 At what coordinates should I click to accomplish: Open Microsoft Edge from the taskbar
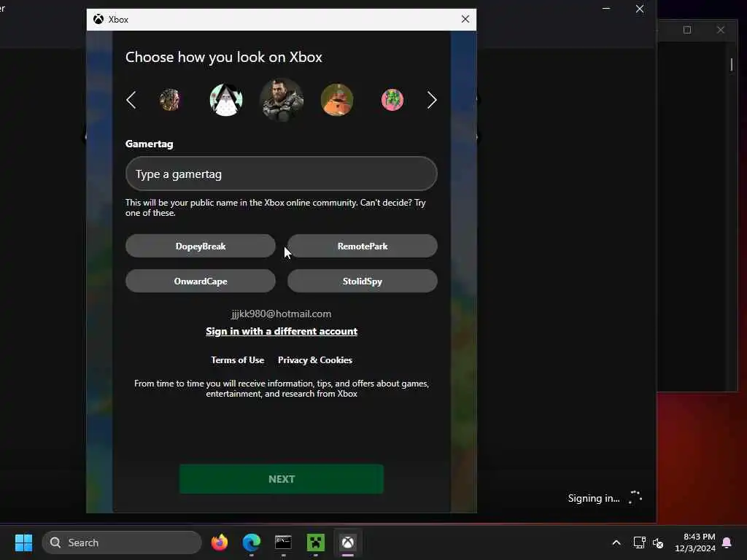[251, 542]
